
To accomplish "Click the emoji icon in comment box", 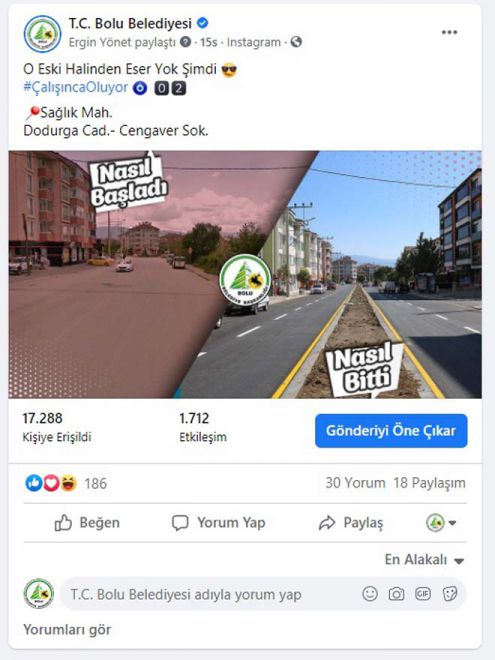I will (x=370, y=594).
